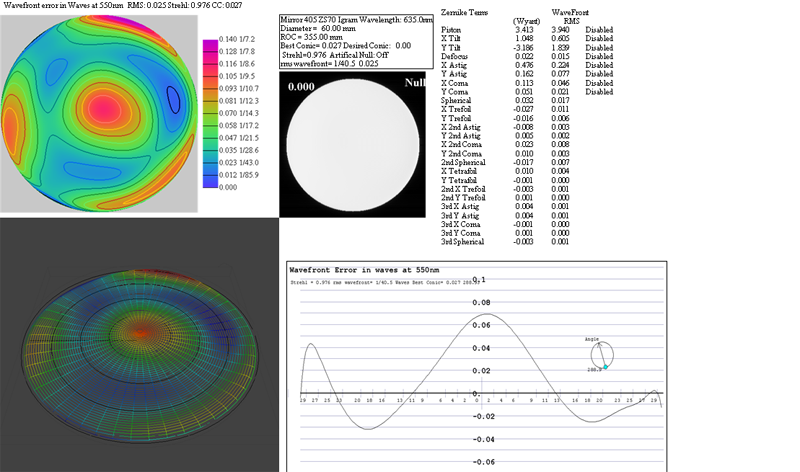Image resolution: width=800 pixels, height=472 pixels.
Task: Click the 'Zernike Terms' column header
Action: pos(464,12)
